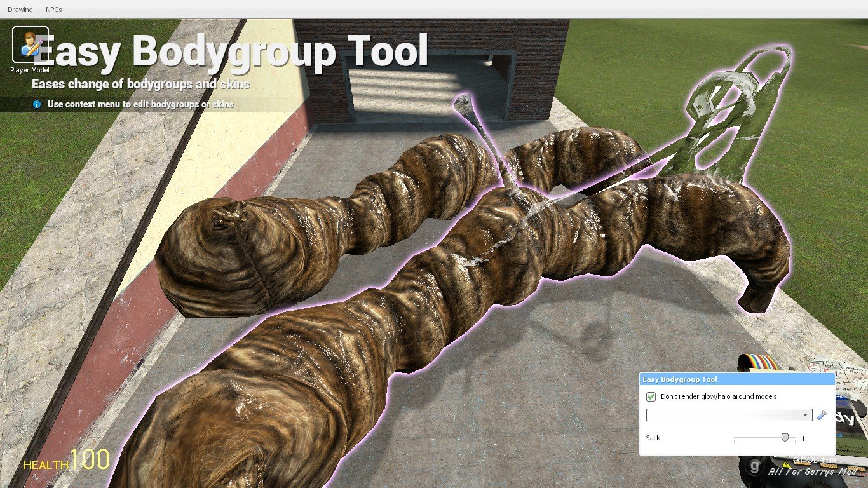The width and height of the screenshot is (868, 488).
Task: Expand the dropdown arrow in the Bodygroup panel
Action: point(806,415)
